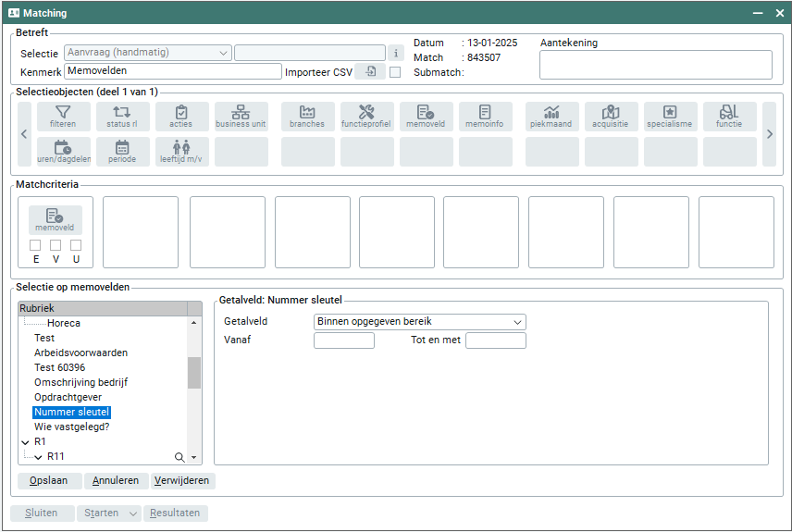
Task: Open the business unit selection object
Action: (x=241, y=117)
